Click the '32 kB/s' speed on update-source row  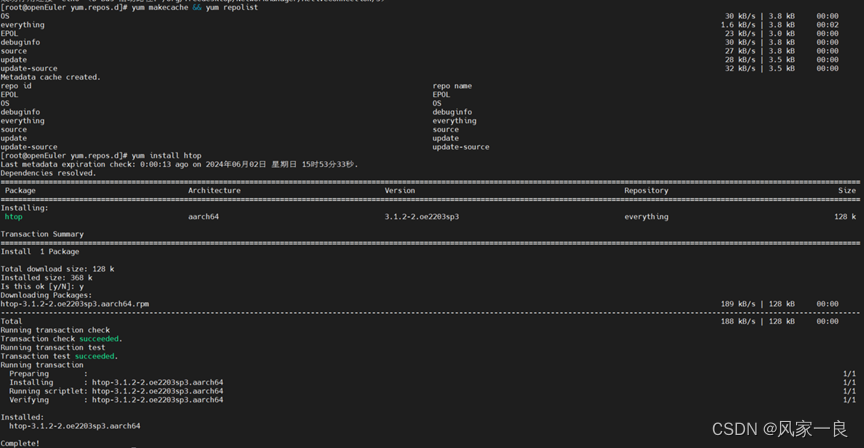coord(740,69)
